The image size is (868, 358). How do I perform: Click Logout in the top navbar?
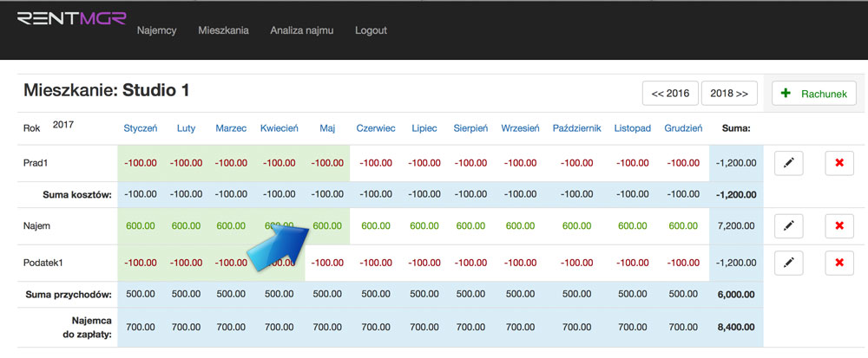click(371, 30)
